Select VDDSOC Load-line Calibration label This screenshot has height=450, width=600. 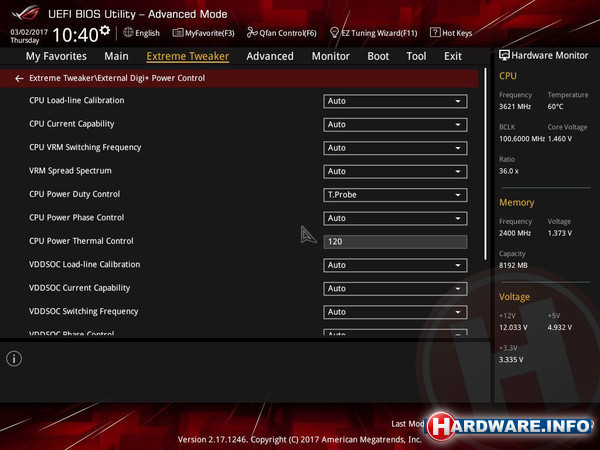[x=85, y=264]
